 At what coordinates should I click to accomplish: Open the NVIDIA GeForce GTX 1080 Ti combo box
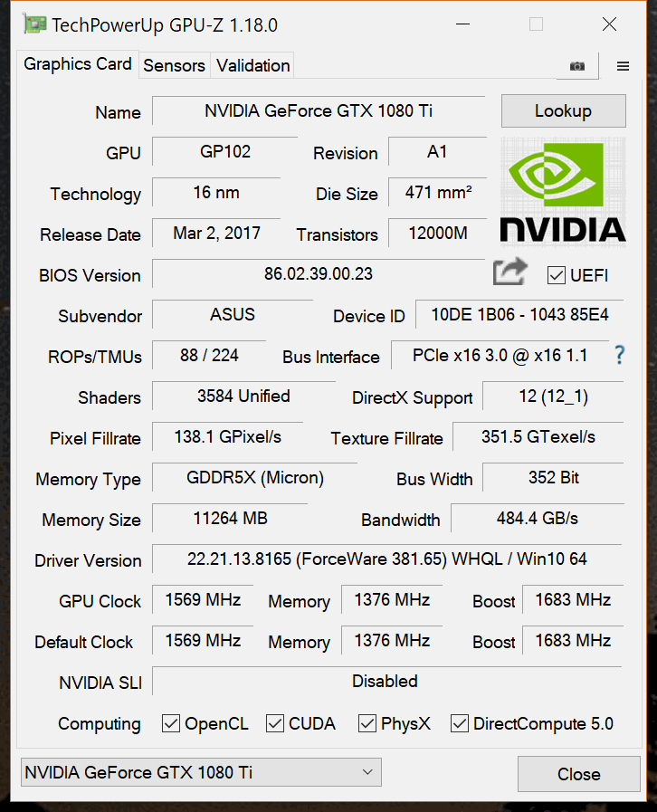click(201, 772)
